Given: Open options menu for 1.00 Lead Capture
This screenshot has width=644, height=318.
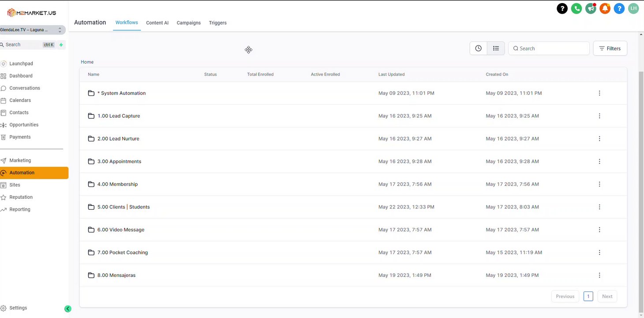Looking at the screenshot, I should (599, 116).
